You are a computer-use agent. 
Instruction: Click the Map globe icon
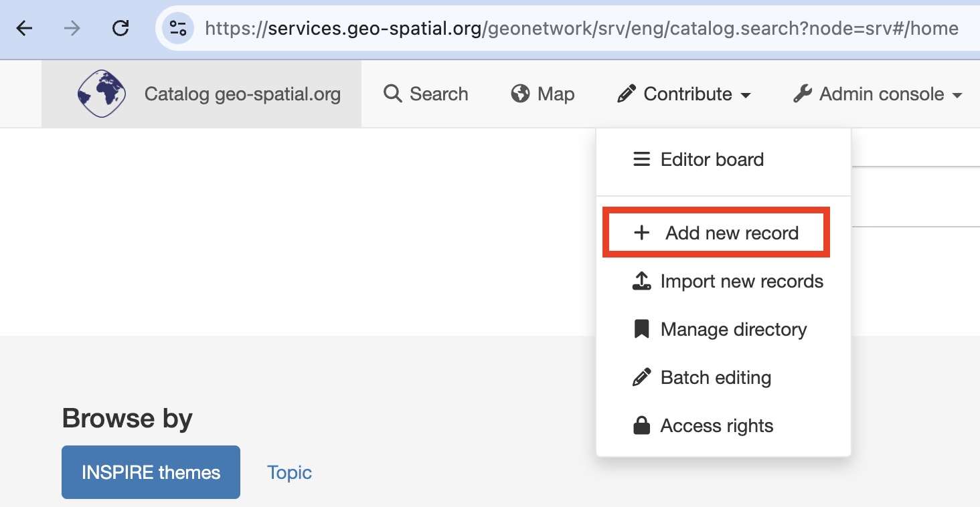click(520, 94)
